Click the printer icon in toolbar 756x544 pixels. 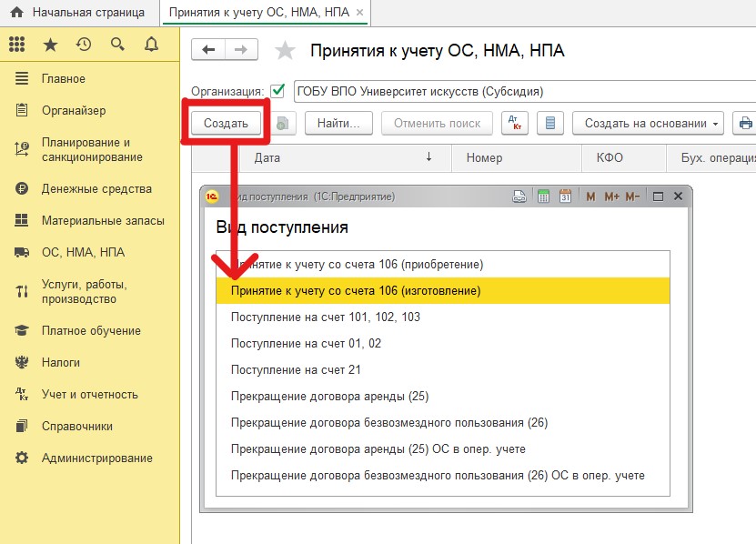[745, 123]
